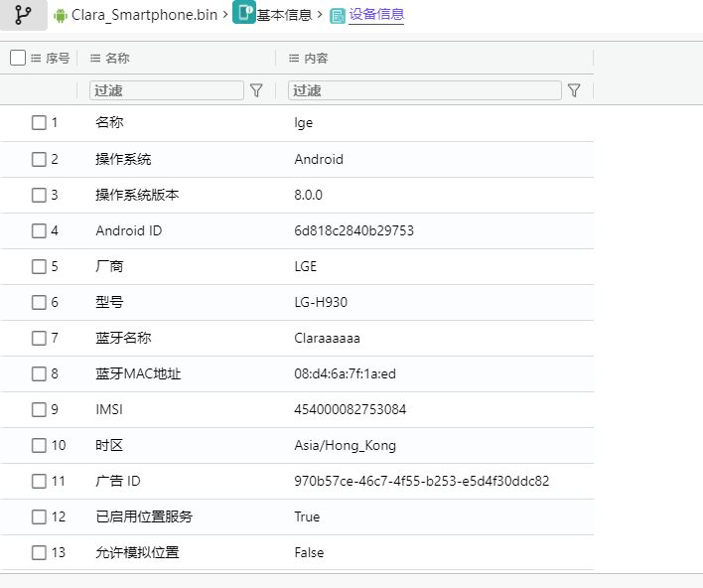Screen dimensions: 703x588
Task: Click the 厂商 name cell
Action: pos(109,266)
